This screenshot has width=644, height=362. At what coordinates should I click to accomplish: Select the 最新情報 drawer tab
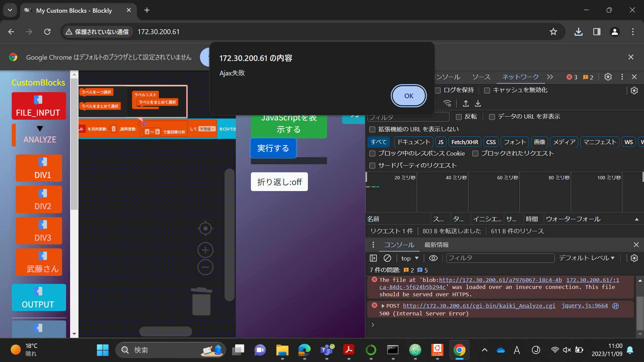point(436,245)
